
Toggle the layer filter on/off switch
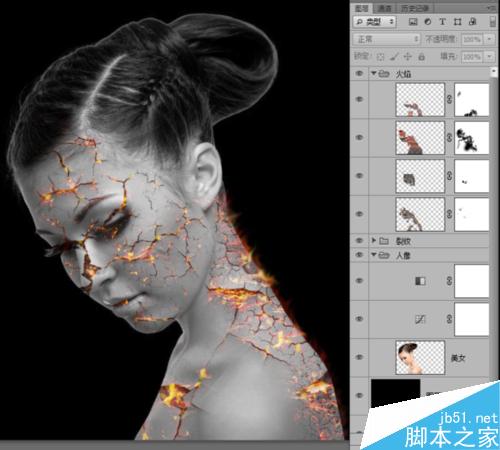pyautogui.click(x=493, y=22)
